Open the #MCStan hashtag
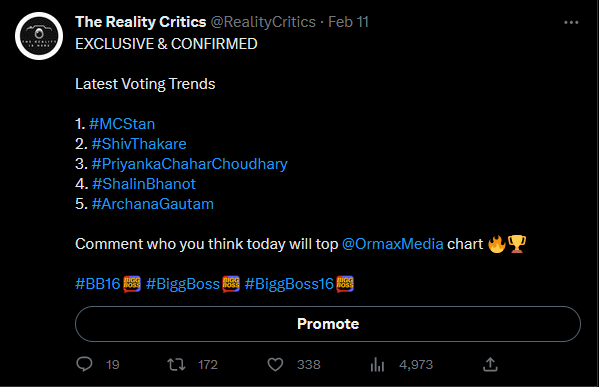599x387 pixels. tap(122, 124)
